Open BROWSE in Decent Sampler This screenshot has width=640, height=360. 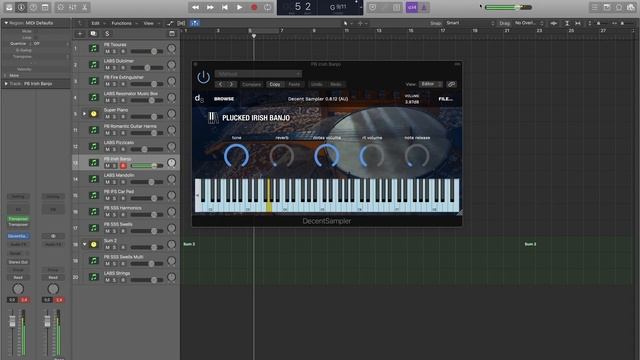click(x=224, y=99)
